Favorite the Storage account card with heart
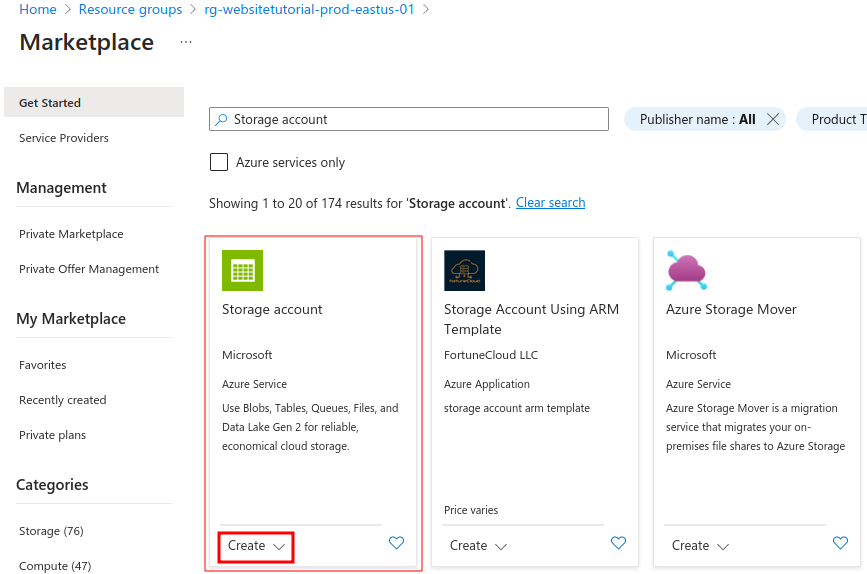 click(396, 543)
